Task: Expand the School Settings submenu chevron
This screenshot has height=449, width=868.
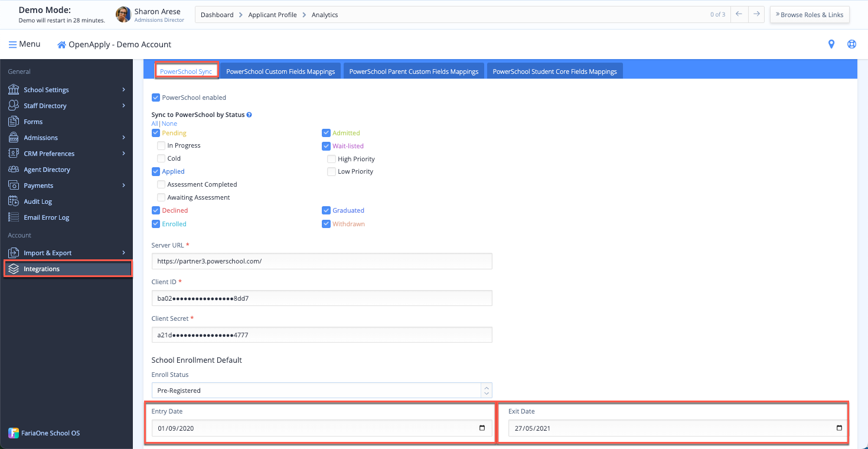Action: (x=124, y=90)
